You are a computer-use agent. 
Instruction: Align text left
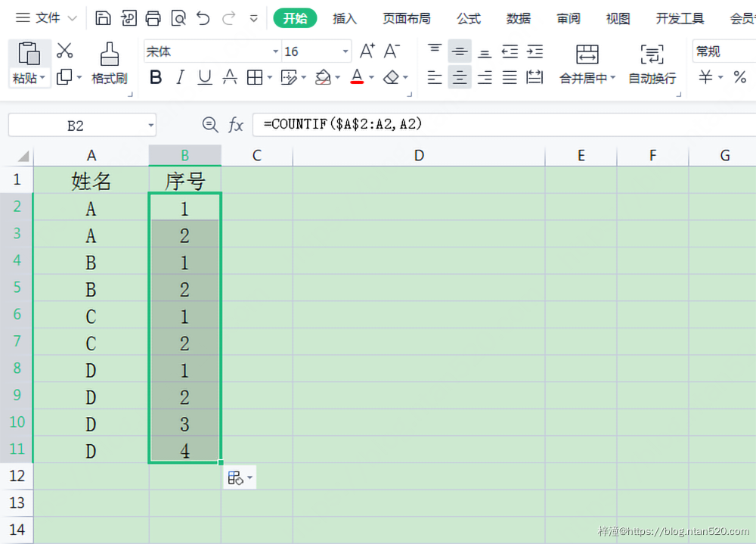coord(435,76)
